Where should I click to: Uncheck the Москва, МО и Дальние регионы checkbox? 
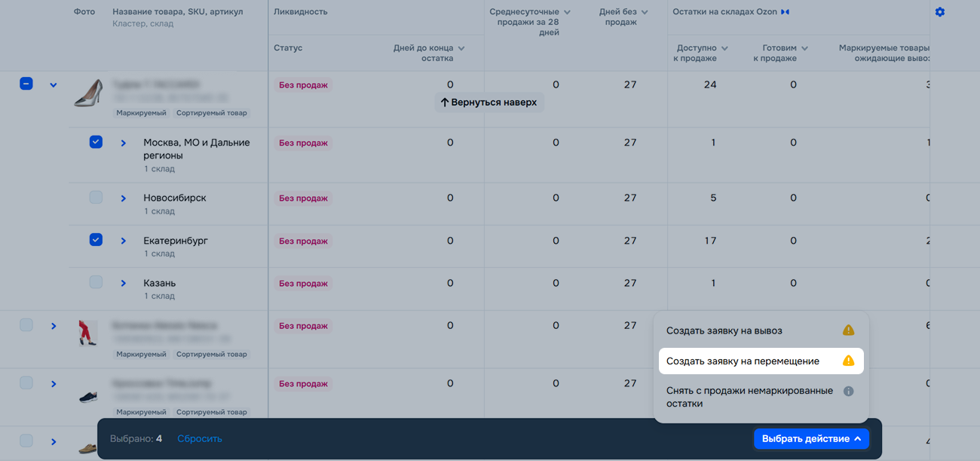point(96,142)
